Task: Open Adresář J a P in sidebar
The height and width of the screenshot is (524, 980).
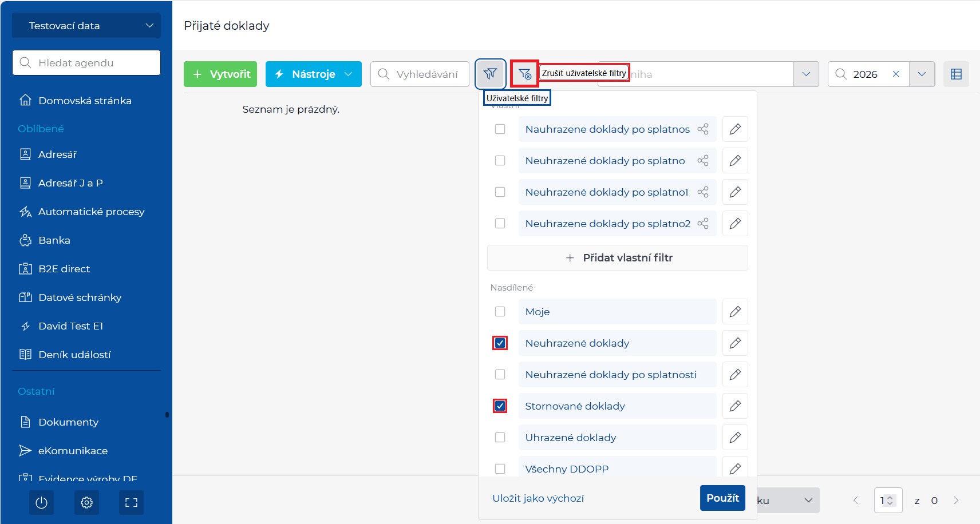Action: (x=70, y=183)
